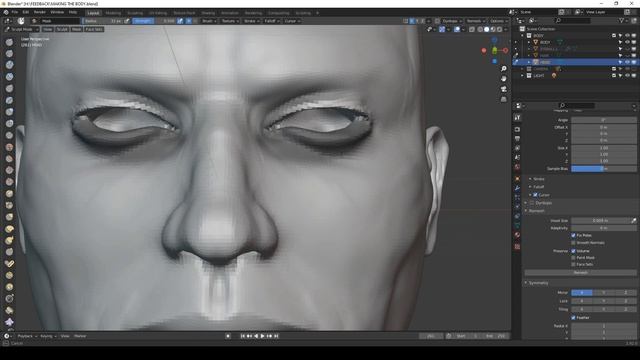
Task: Open the Material properties tab
Action: [x=517, y=235]
